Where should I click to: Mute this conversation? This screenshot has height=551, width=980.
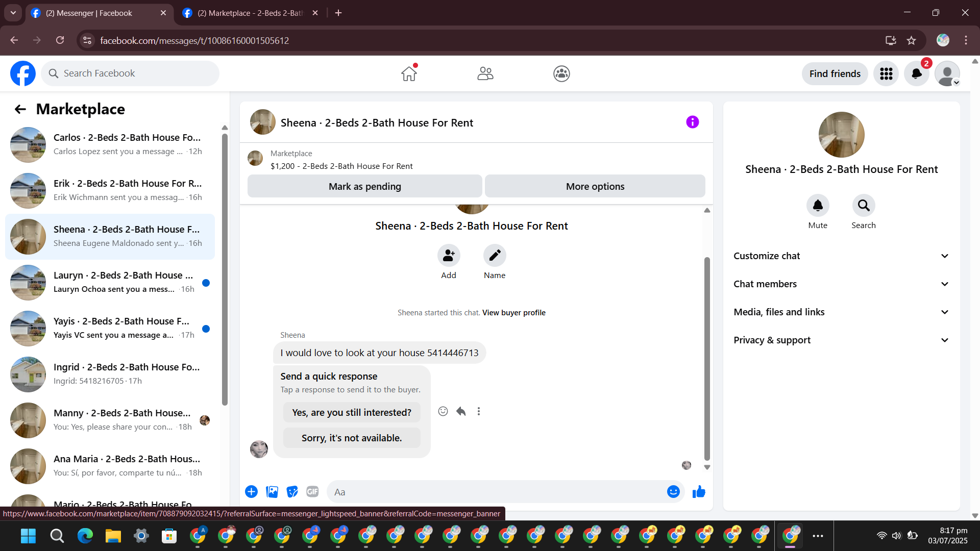[818, 206]
